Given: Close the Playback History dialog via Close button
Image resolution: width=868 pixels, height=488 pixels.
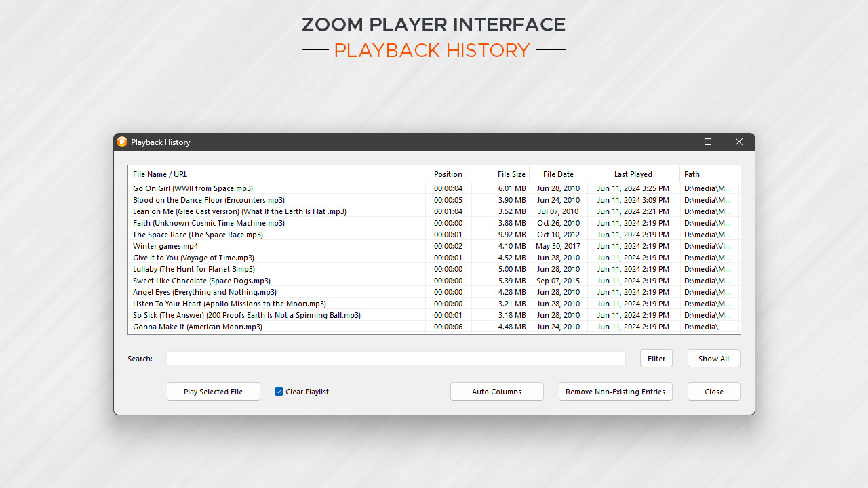Looking at the screenshot, I should pos(713,391).
